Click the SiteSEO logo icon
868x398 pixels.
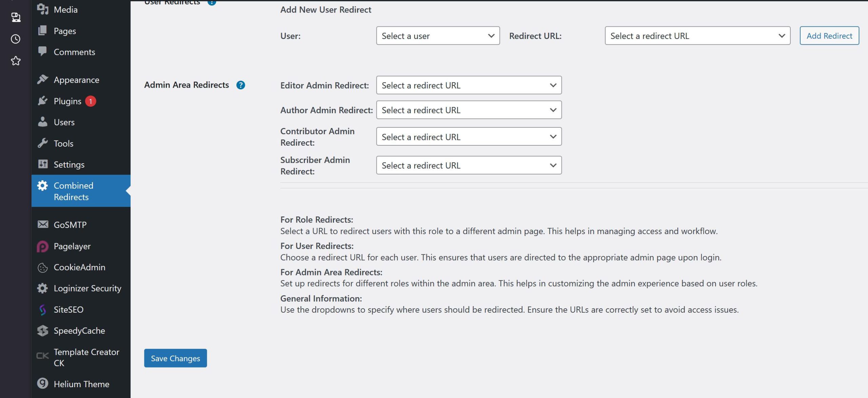click(x=43, y=310)
